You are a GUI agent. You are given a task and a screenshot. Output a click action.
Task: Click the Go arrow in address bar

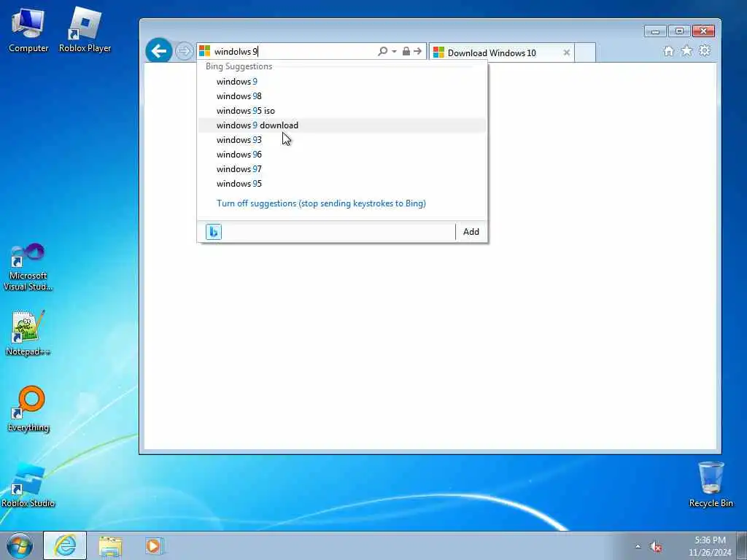[417, 51]
